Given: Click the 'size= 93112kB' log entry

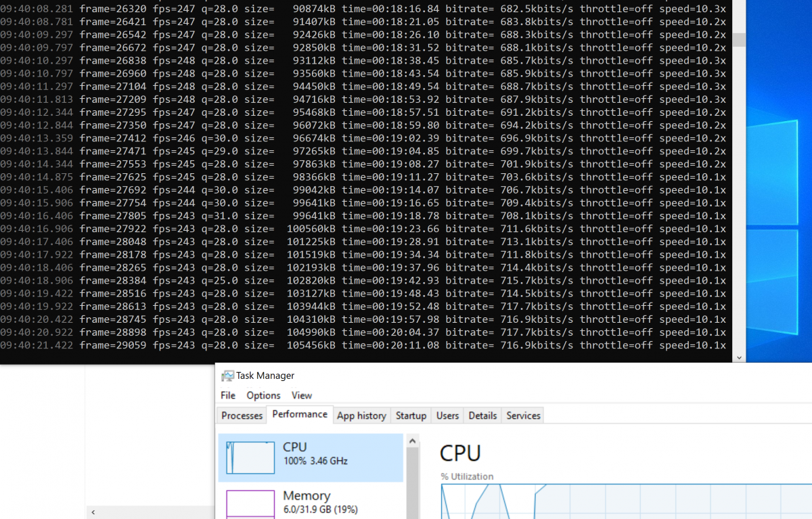Looking at the screenshot, I should (290, 60).
